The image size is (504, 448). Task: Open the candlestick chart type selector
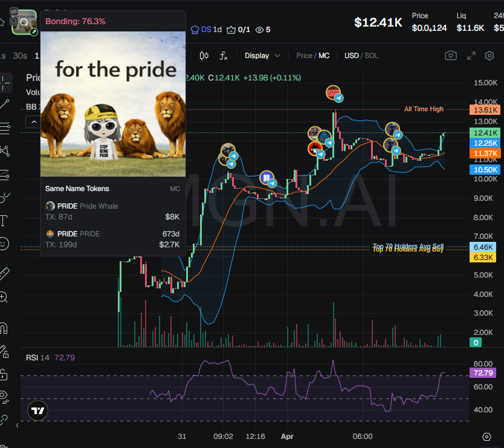point(204,56)
